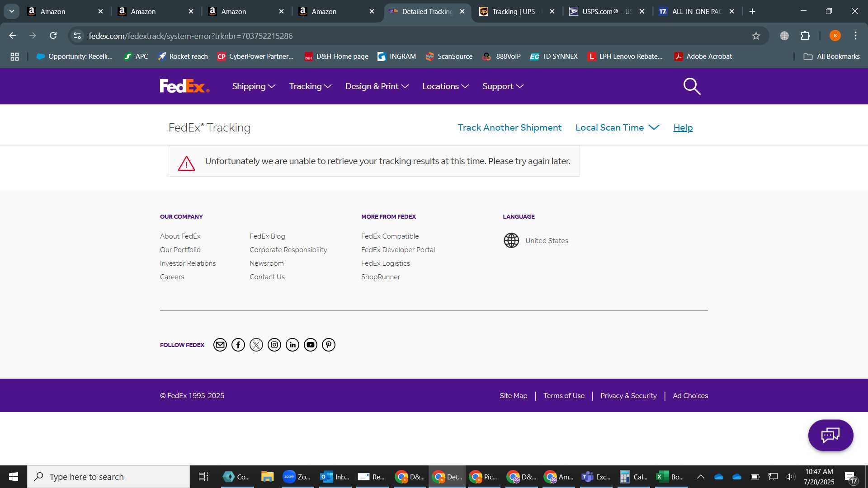The width and height of the screenshot is (868, 488).
Task: Click the FedEx logo
Action: (x=184, y=86)
